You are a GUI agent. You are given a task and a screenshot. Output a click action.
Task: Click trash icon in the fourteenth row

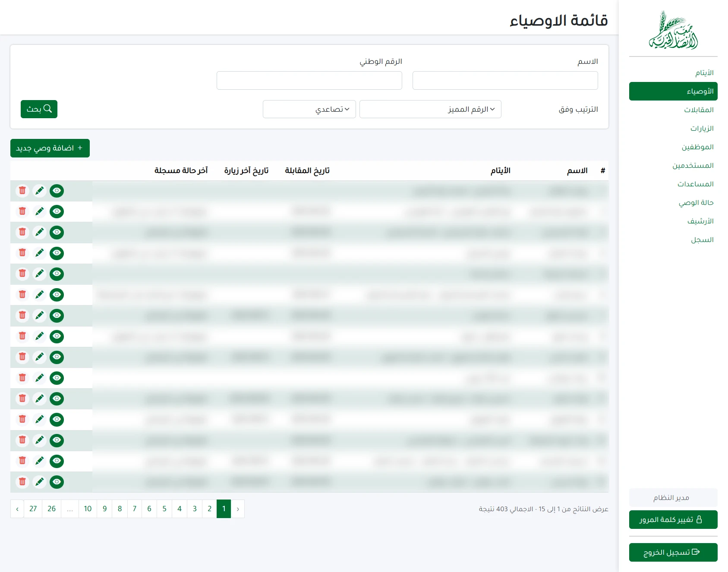click(x=22, y=461)
